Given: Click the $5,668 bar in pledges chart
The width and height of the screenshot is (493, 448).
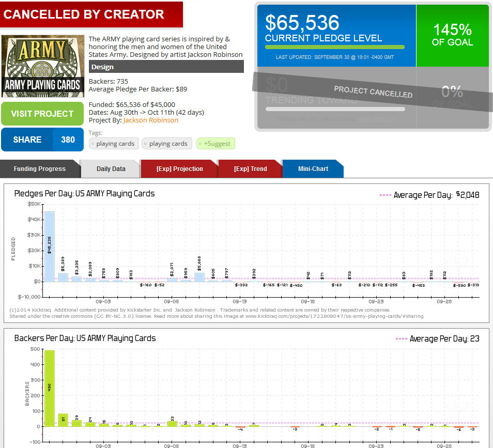Looking at the screenshot, I should point(199,276).
